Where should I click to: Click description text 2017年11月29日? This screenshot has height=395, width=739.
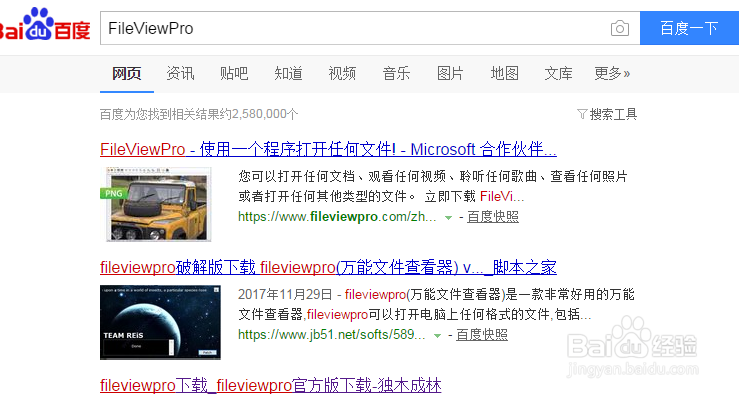coord(285,295)
